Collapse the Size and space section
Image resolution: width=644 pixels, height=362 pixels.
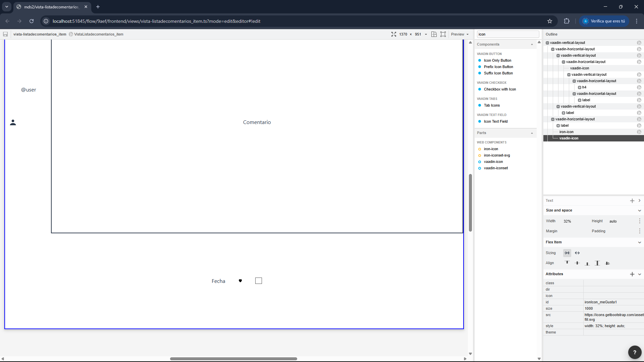click(x=639, y=210)
